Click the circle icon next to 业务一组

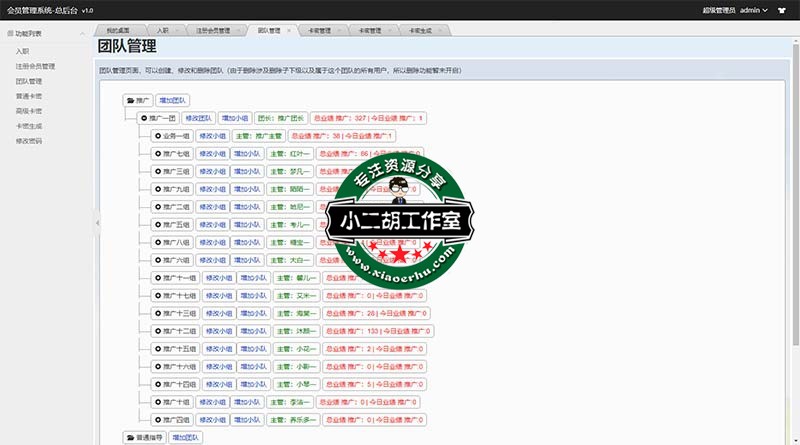click(157, 136)
